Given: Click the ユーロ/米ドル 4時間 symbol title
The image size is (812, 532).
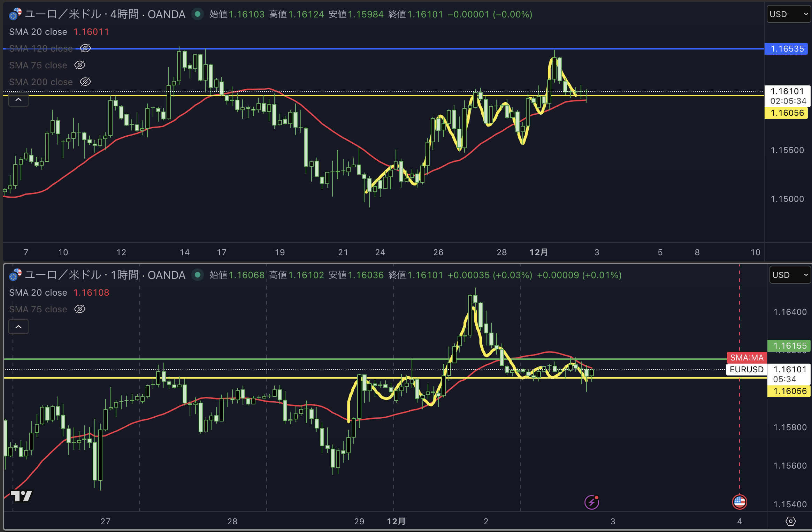Looking at the screenshot, I should (x=105, y=14).
